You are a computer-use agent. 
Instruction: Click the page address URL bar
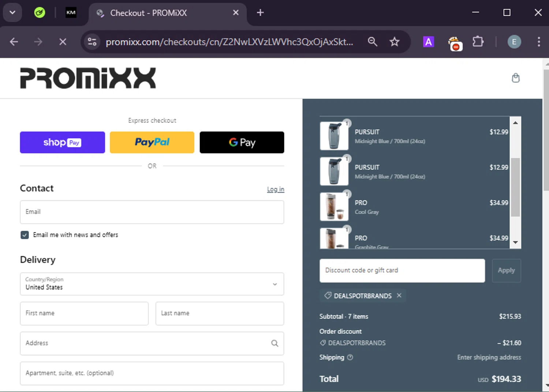[x=229, y=42]
